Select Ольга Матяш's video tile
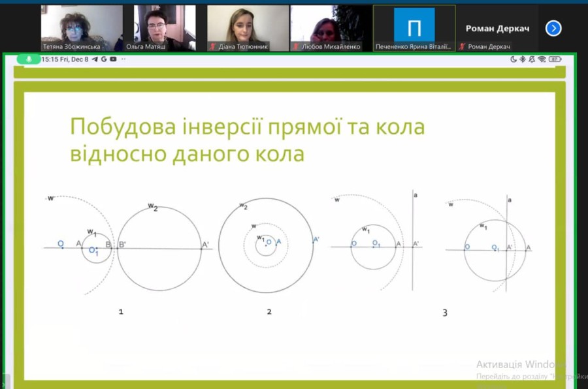Viewport: 588px width, 389px height. [x=165, y=28]
